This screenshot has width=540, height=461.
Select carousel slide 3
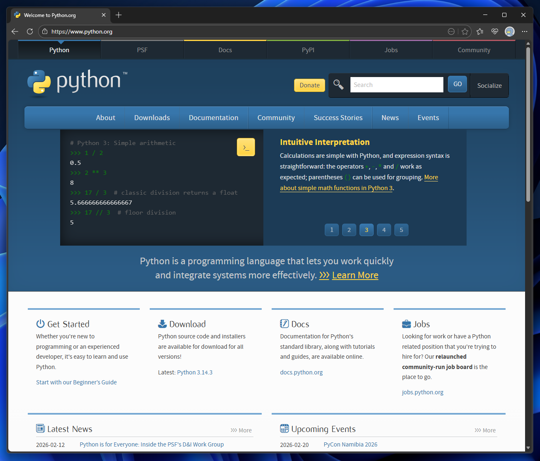pyautogui.click(x=366, y=230)
